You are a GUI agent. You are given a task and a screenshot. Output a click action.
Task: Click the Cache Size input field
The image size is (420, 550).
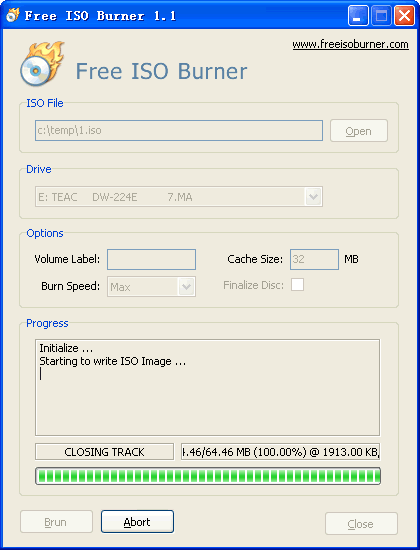pos(314,260)
